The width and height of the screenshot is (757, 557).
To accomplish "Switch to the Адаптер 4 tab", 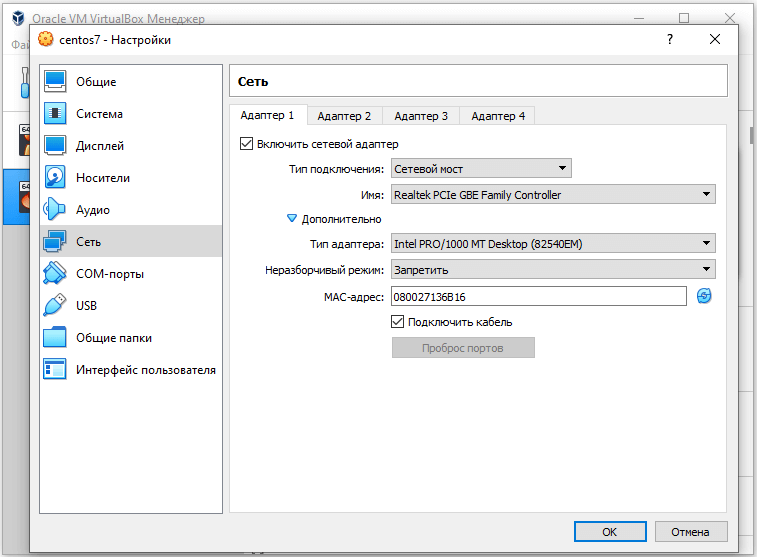I will pyautogui.click(x=498, y=116).
